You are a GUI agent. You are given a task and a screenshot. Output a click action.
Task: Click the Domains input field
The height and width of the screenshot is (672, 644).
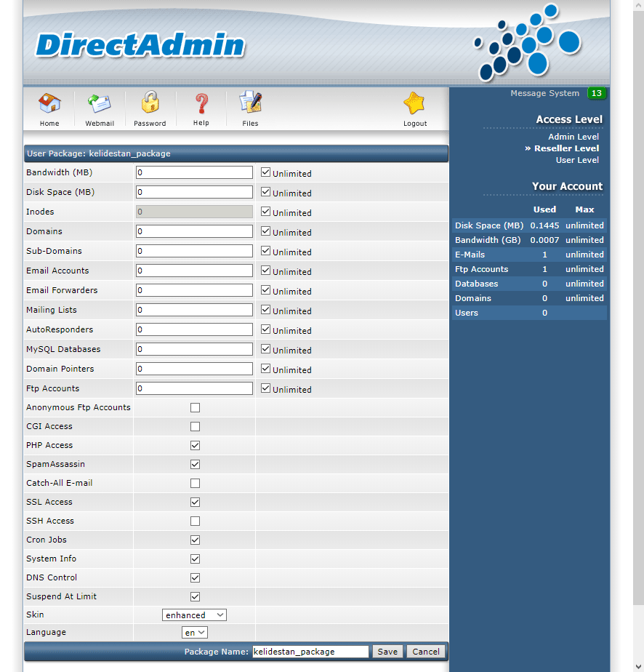[194, 231]
